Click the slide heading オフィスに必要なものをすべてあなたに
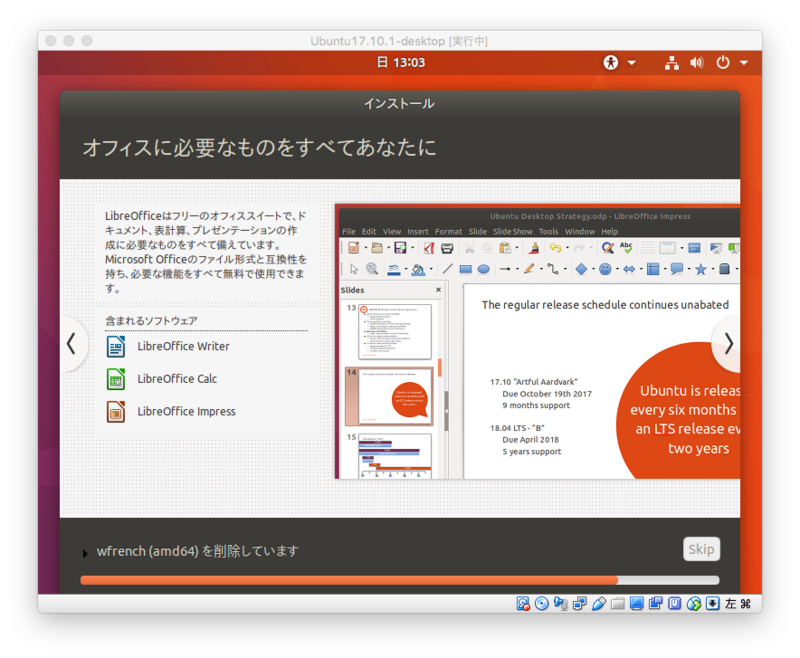This screenshot has height=658, width=800. 259,147
